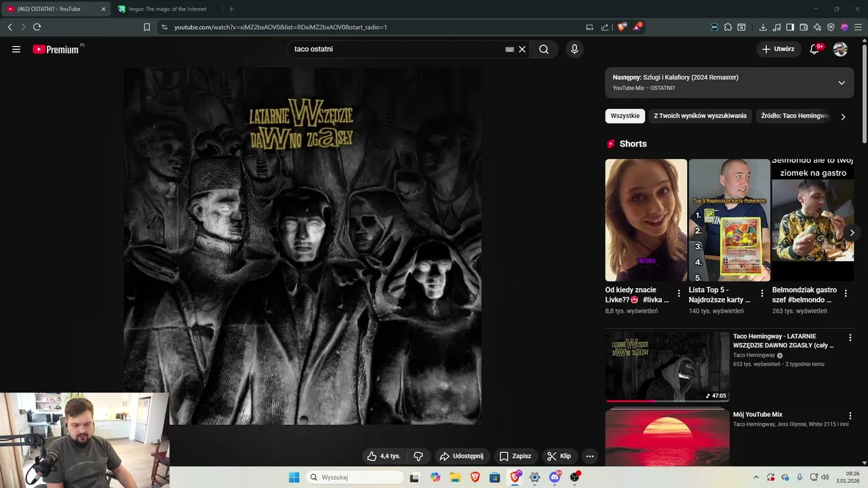Screen dimensions: 868x488
Task: Open options for Mój YouTube Mix
Action: pyautogui.click(x=850, y=415)
